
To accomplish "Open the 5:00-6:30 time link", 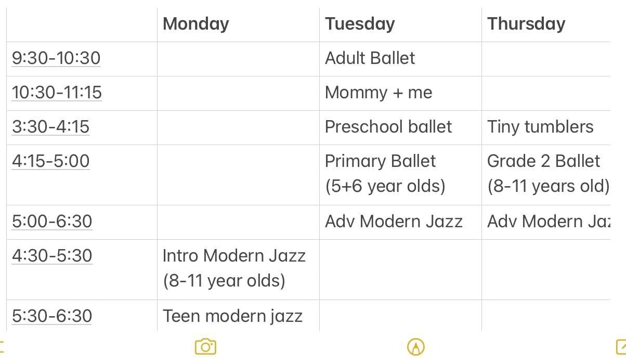I will pyautogui.click(x=52, y=221).
